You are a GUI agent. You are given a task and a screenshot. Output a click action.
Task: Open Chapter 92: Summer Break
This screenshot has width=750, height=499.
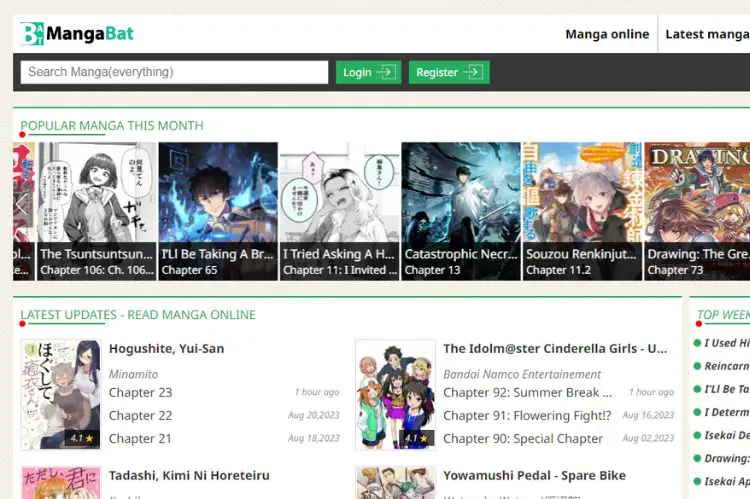tap(528, 392)
